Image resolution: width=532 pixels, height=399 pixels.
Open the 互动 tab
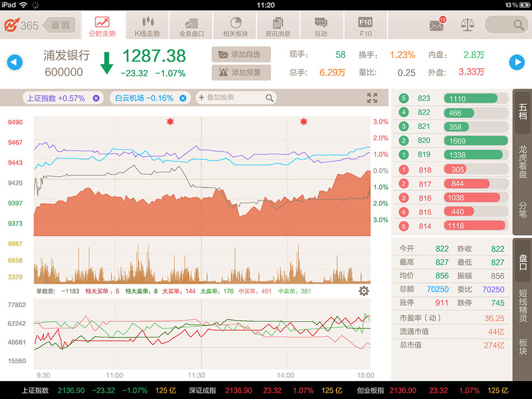point(321,26)
